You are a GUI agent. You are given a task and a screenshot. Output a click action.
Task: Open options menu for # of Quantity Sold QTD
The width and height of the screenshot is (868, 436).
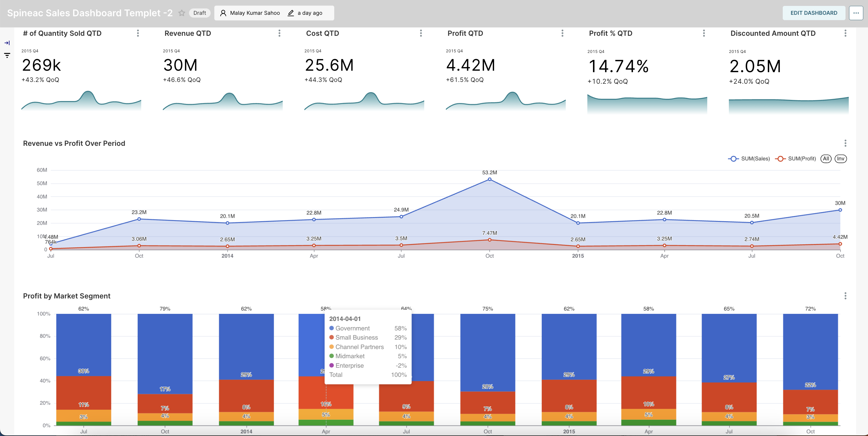coord(138,33)
